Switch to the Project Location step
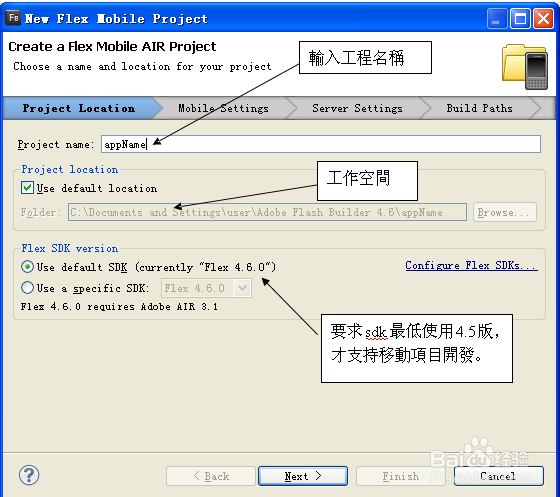 point(79,108)
